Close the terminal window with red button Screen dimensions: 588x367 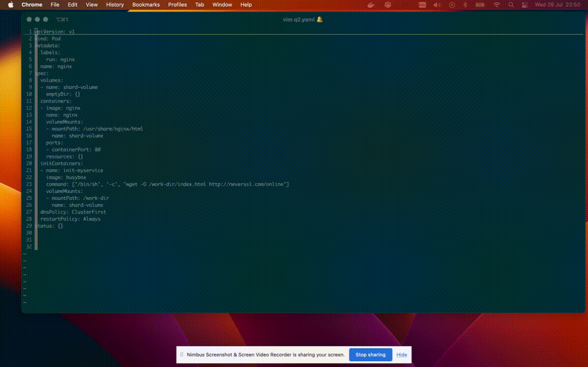(29, 19)
